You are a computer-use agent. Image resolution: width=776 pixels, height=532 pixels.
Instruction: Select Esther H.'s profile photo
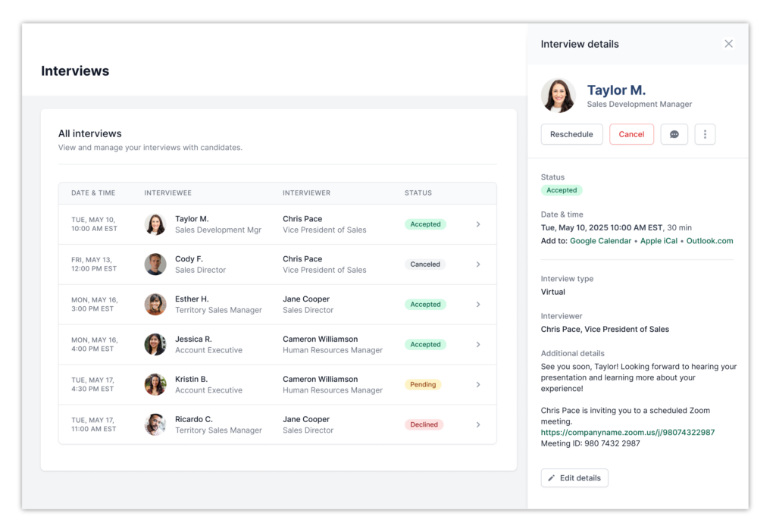(x=155, y=304)
